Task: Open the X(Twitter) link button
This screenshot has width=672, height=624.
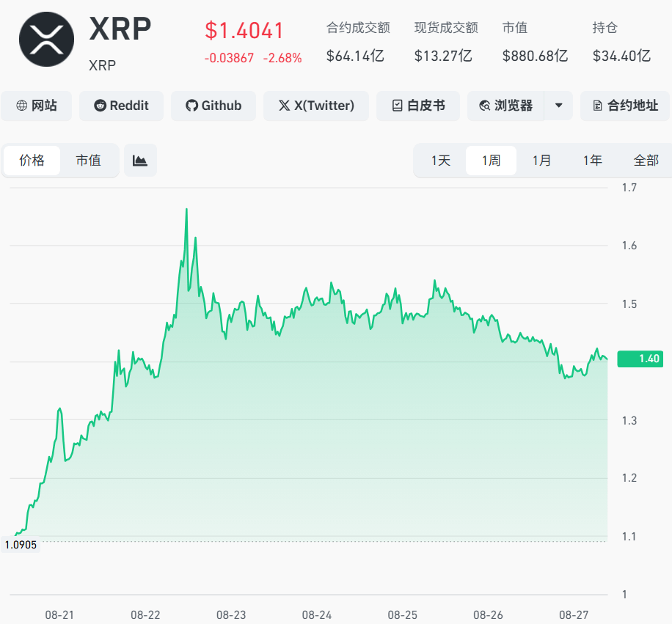Action: click(x=316, y=106)
